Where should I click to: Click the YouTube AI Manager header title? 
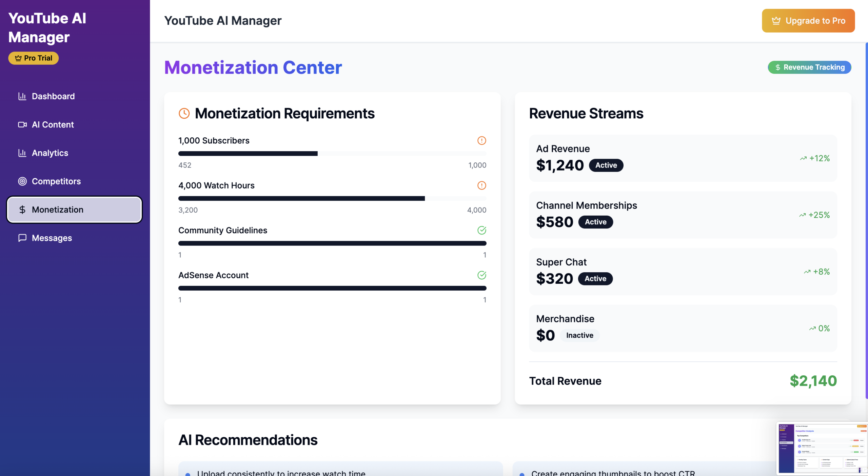[223, 21]
